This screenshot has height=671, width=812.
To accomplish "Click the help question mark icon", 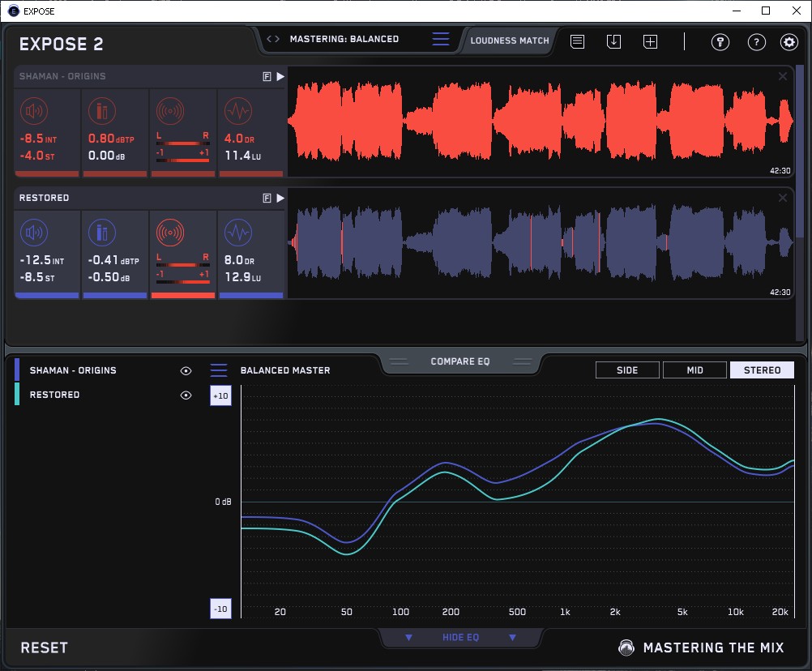I will (756, 42).
